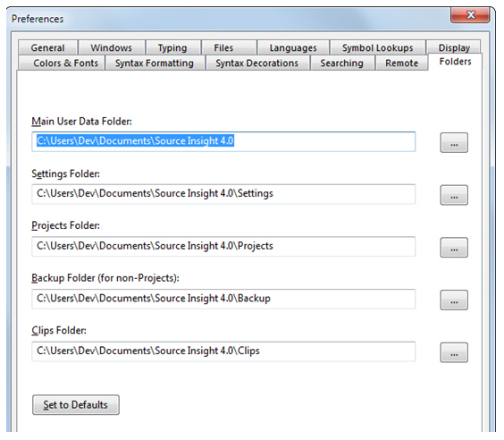Screen dimensions: 504x440
Task: Open the Languages tab
Action: point(293,47)
